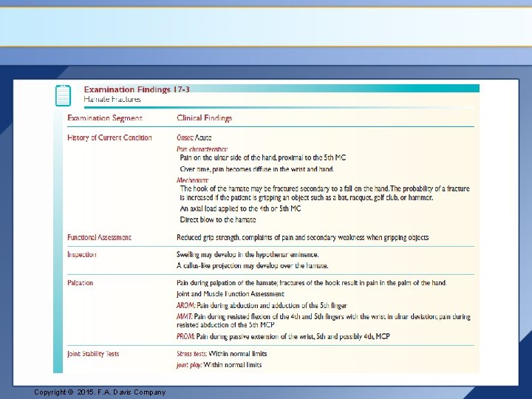Click the 'Clinical Findings' column header
The width and height of the screenshot is (532, 399).
click(x=204, y=117)
